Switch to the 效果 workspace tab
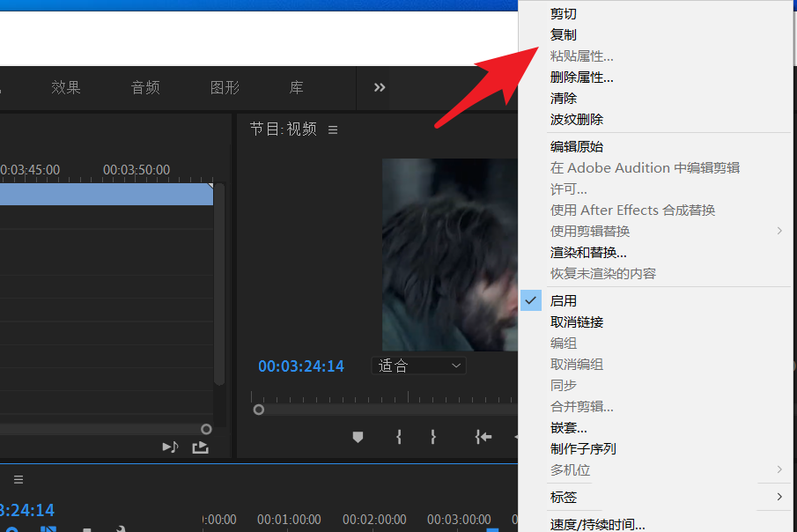The image size is (797, 532). (66, 87)
